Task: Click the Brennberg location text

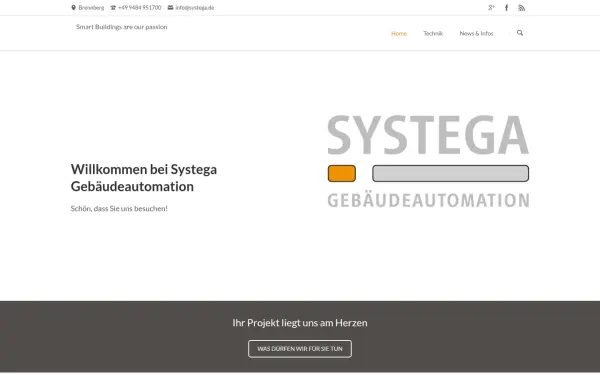Action: click(91, 8)
